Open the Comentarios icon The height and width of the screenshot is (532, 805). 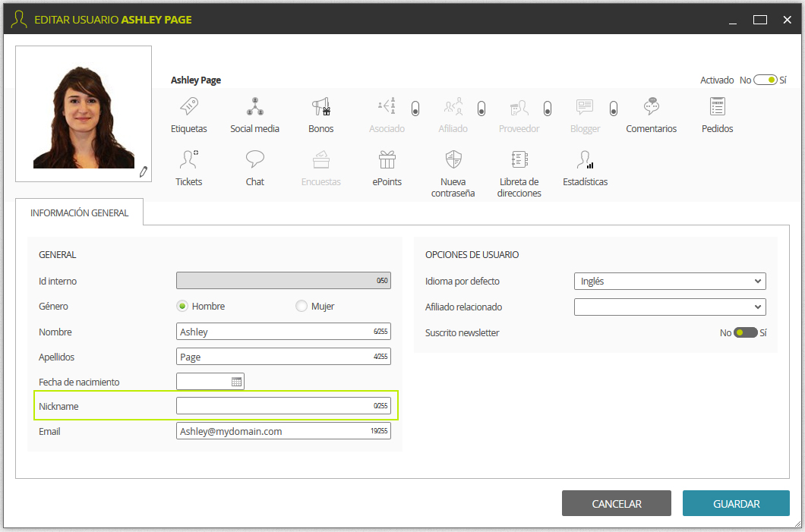tap(651, 107)
